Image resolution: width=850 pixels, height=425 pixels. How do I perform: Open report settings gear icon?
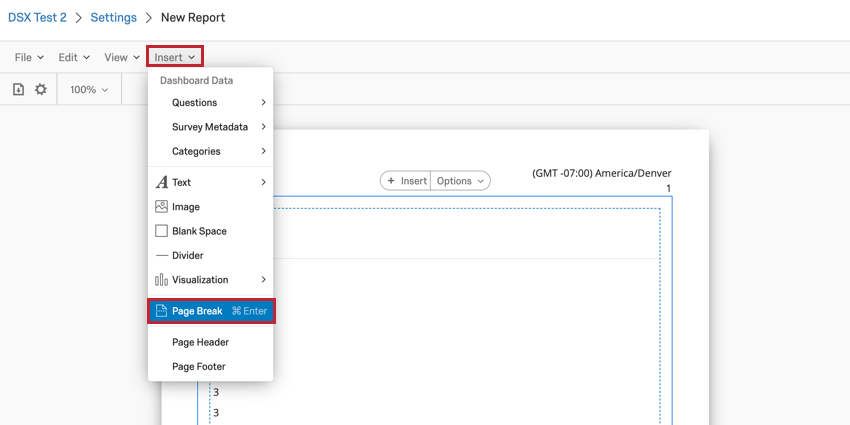[41, 90]
